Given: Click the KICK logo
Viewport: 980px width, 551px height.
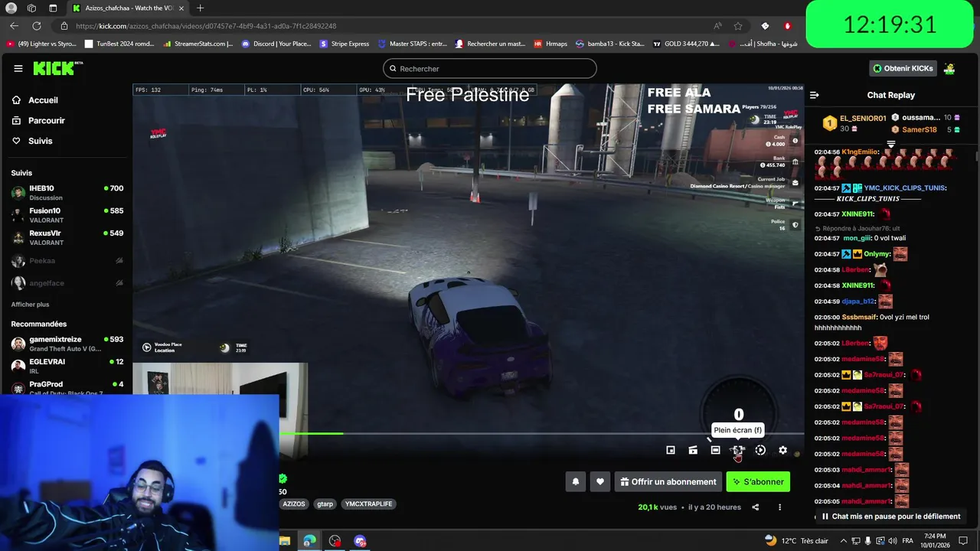Looking at the screenshot, I should [58, 69].
